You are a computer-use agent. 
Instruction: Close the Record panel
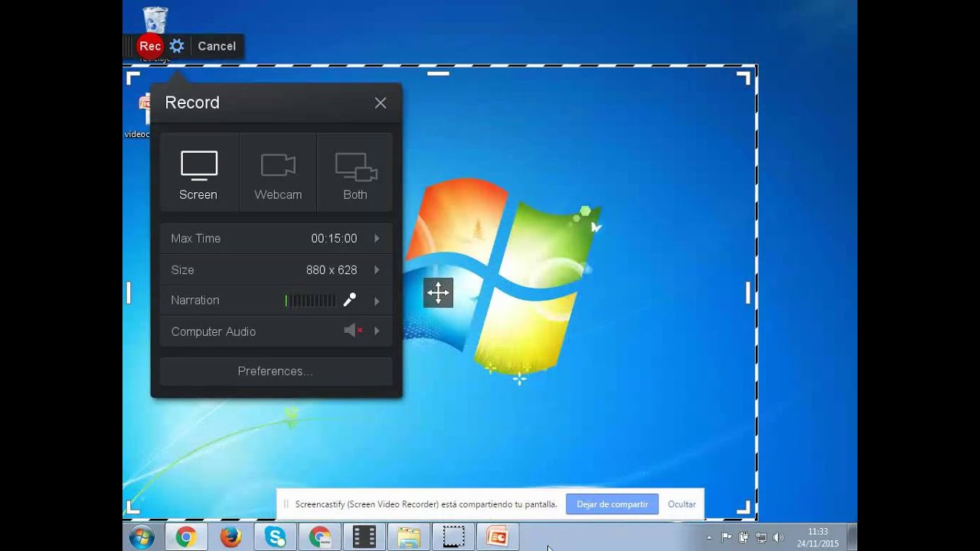coord(381,103)
